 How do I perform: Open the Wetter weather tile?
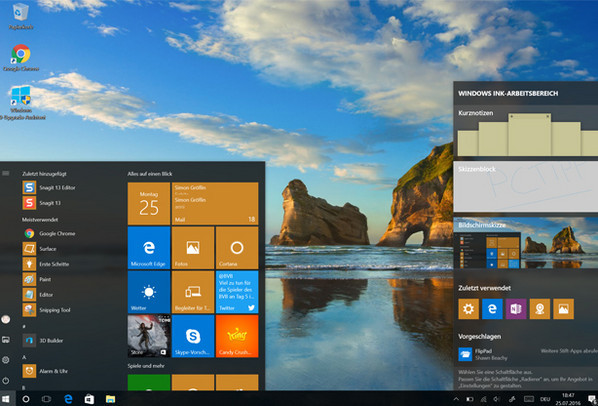149,292
